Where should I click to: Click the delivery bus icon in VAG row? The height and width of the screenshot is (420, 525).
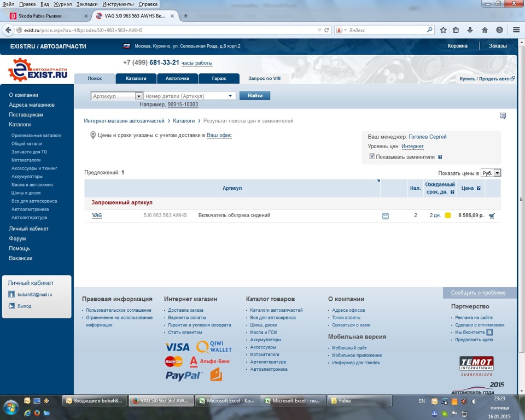(386, 216)
